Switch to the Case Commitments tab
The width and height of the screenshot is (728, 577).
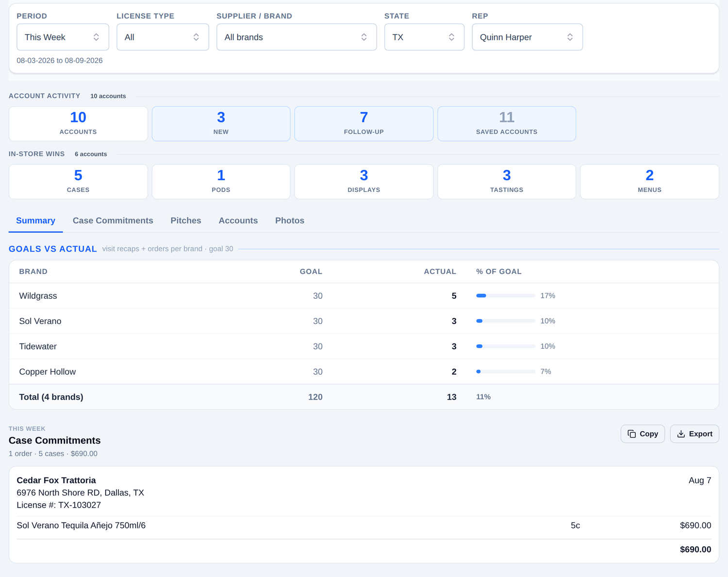[x=113, y=221]
